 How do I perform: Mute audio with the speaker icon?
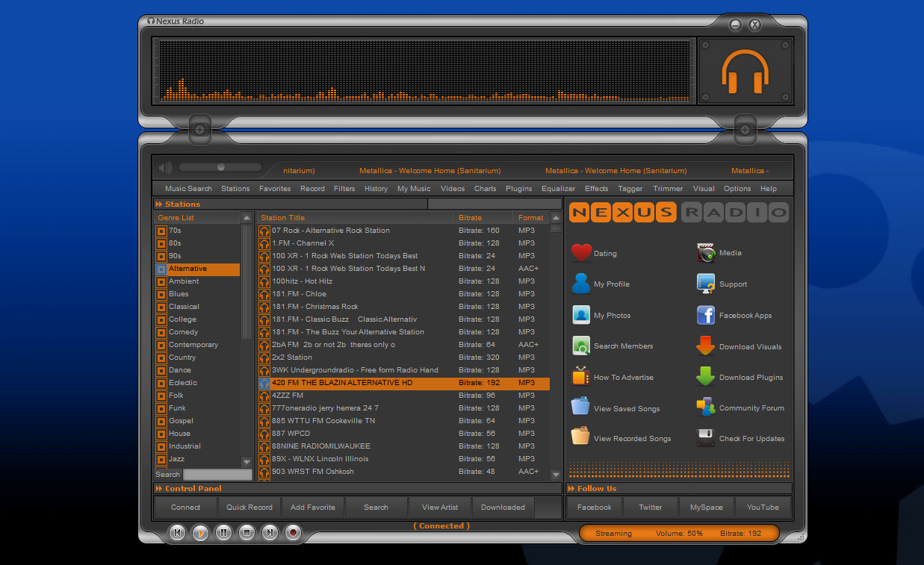tap(165, 168)
